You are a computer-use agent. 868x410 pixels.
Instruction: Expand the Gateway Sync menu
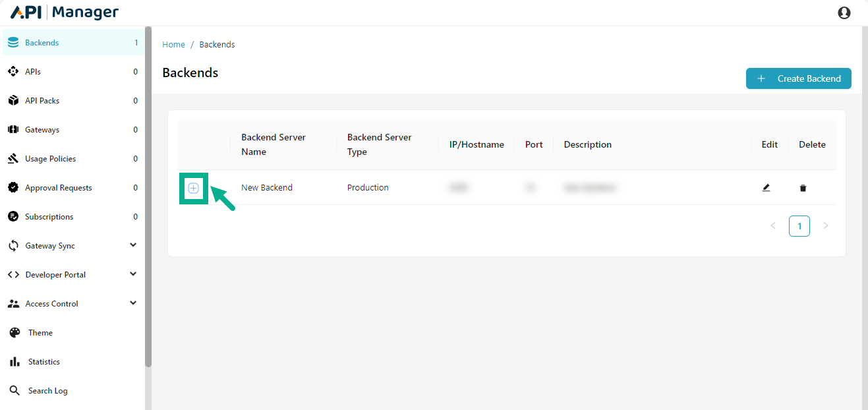(133, 245)
